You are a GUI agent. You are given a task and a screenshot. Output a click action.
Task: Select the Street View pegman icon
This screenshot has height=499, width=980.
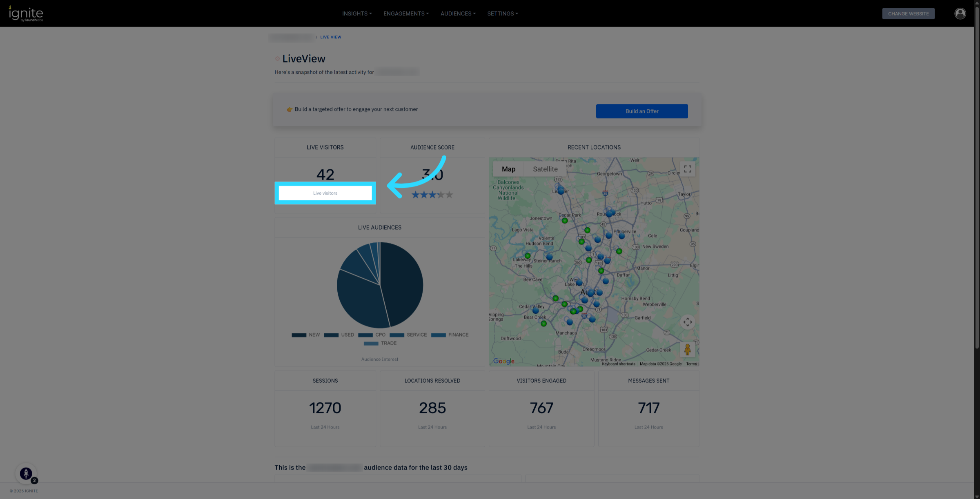[x=688, y=349]
